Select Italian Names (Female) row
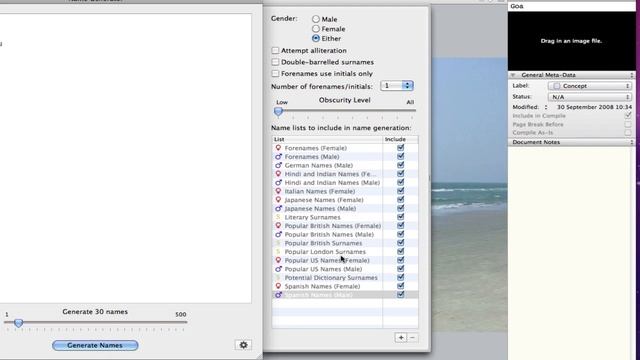The height and width of the screenshot is (360, 640). (345, 191)
